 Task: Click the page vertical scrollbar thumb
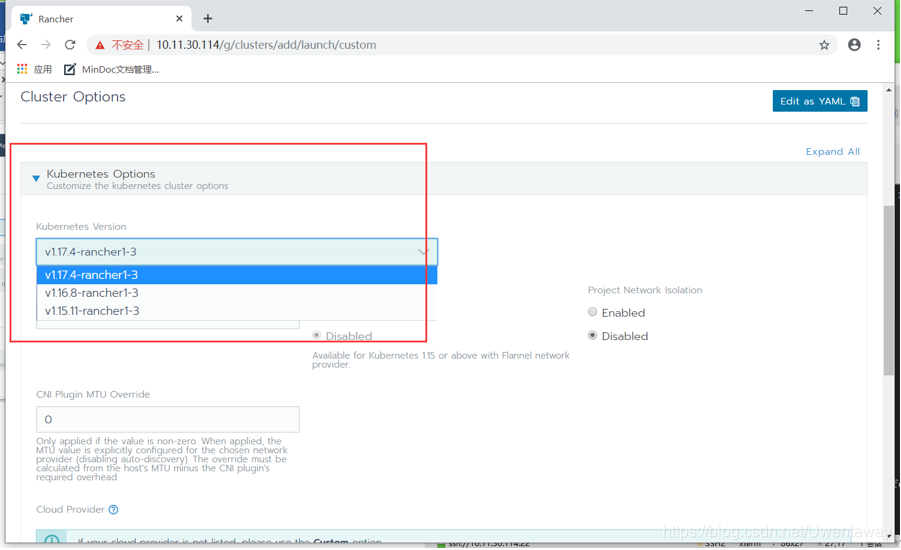pyautogui.click(x=889, y=290)
